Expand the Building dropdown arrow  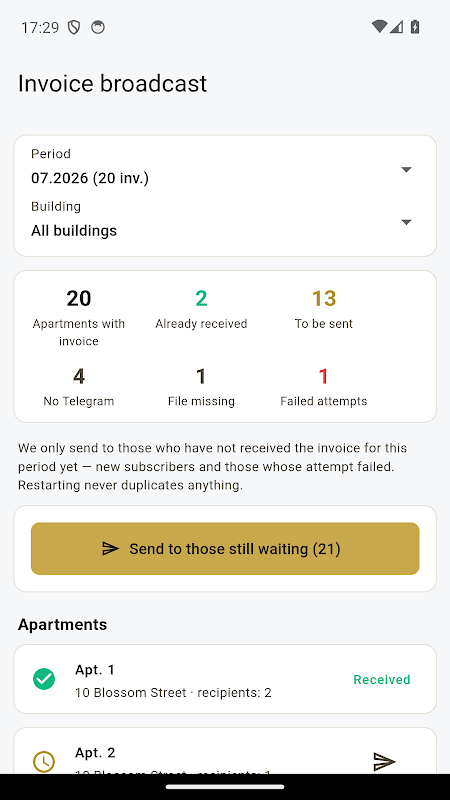[x=406, y=222]
